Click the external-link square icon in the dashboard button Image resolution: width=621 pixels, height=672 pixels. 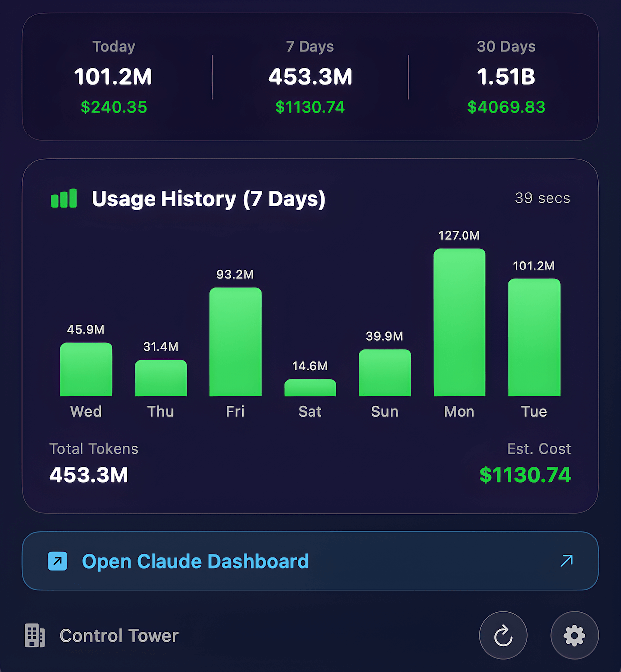coord(58,561)
